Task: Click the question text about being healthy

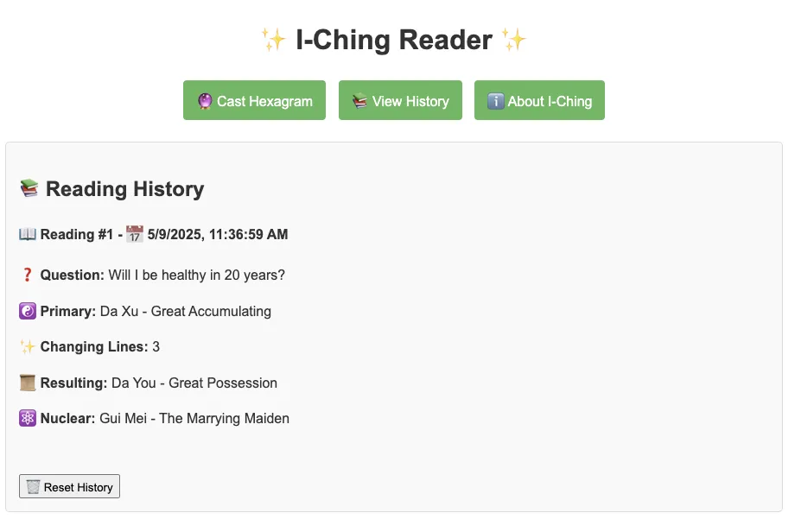Action: tap(197, 275)
